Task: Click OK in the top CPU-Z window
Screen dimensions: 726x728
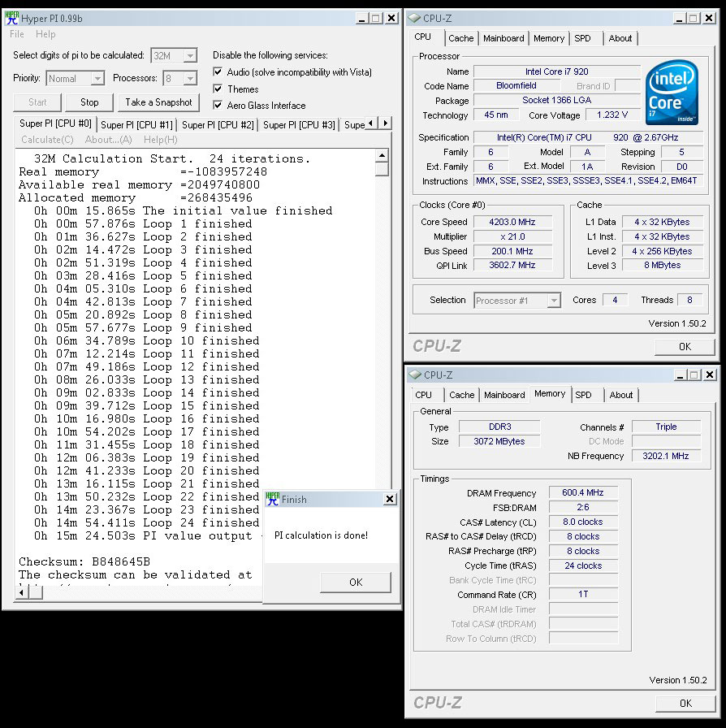Action: pos(685,347)
